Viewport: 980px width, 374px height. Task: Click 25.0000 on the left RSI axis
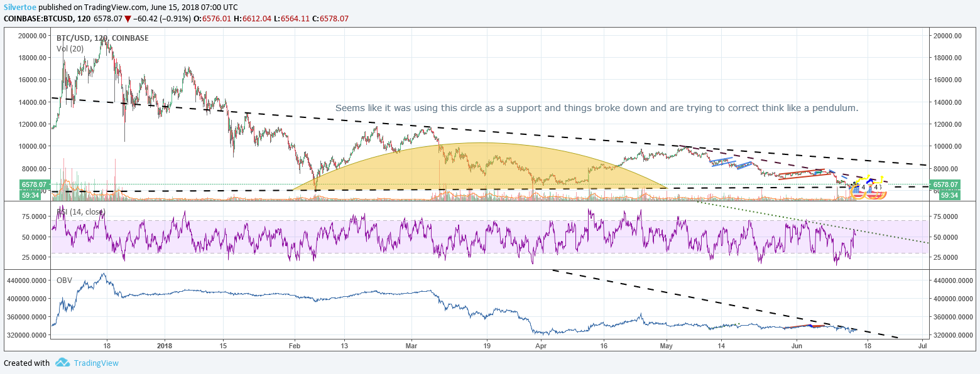(x=34, y=257)
